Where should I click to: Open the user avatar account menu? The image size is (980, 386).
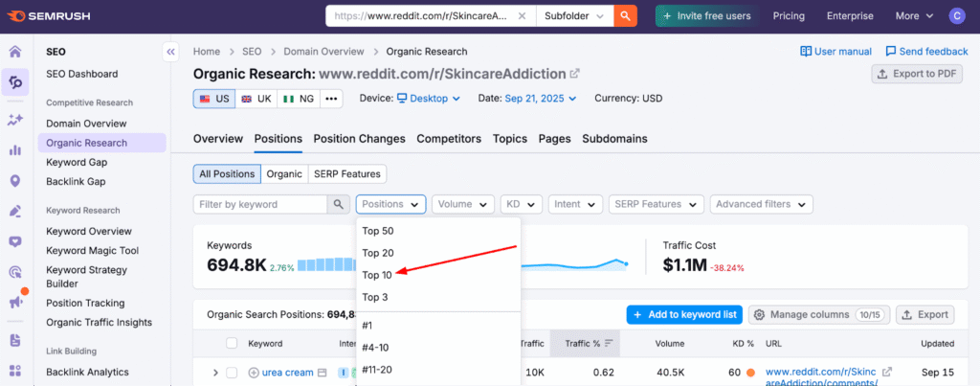(x=958, y=15)
